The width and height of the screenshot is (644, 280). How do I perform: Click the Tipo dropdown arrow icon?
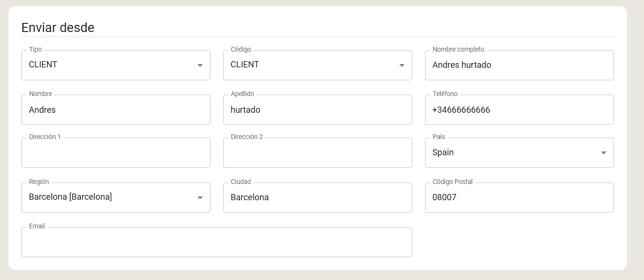point(200,65)
